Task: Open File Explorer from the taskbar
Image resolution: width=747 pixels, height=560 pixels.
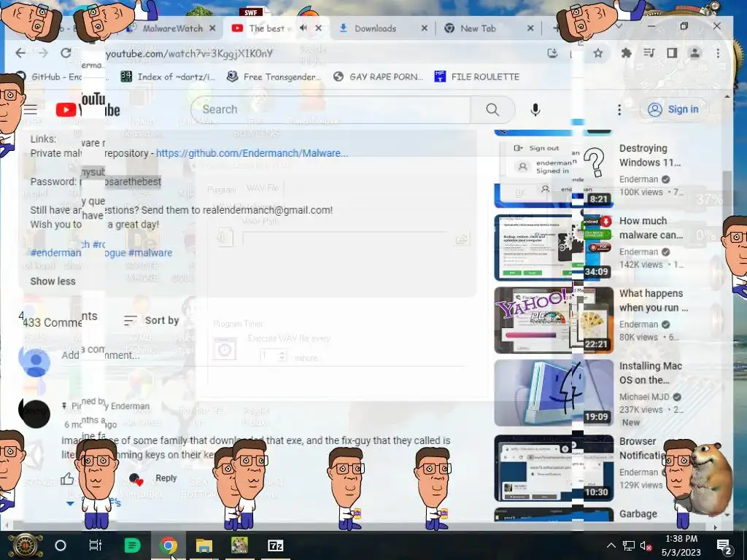Action: (x=204, y=545)
